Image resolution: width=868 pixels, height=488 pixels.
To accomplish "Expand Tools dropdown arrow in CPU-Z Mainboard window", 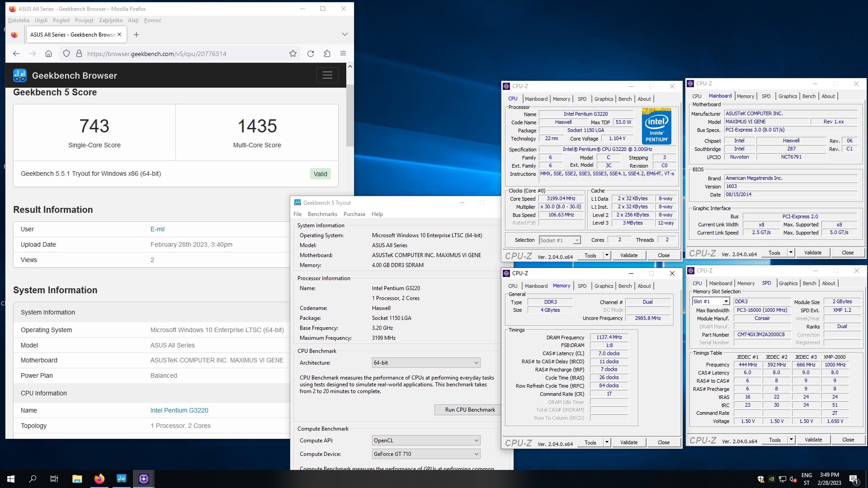I will pos(791,253).
